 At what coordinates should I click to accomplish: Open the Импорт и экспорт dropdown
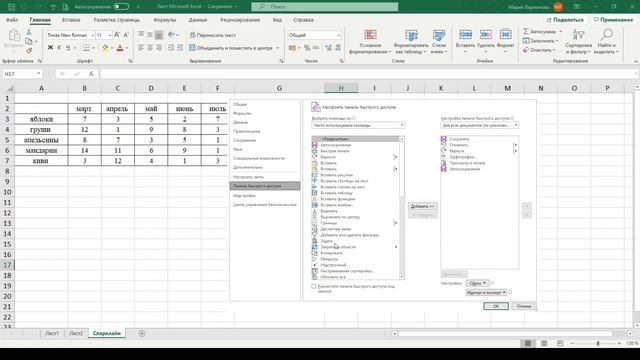click(486, 293)
